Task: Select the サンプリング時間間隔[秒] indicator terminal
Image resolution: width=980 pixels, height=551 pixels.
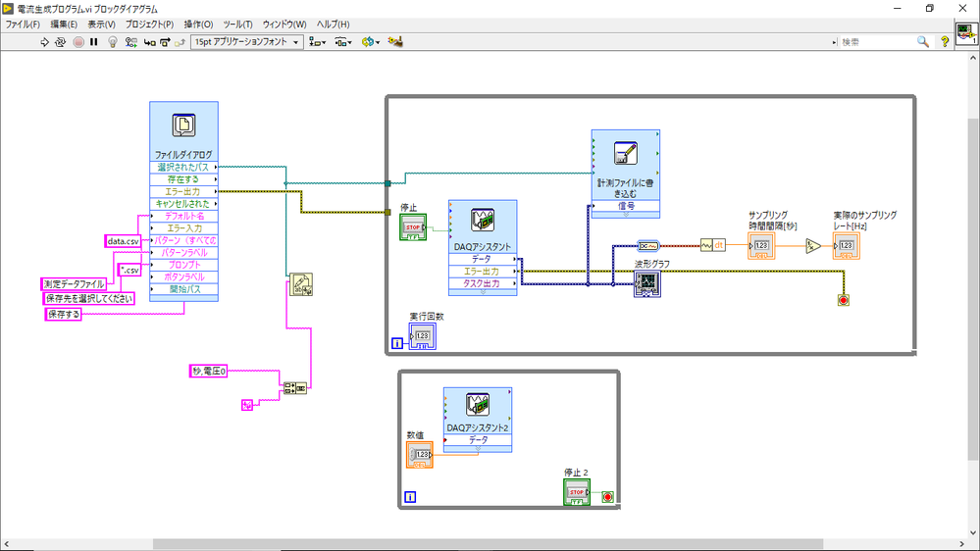Action: click(x=761, y=246)
